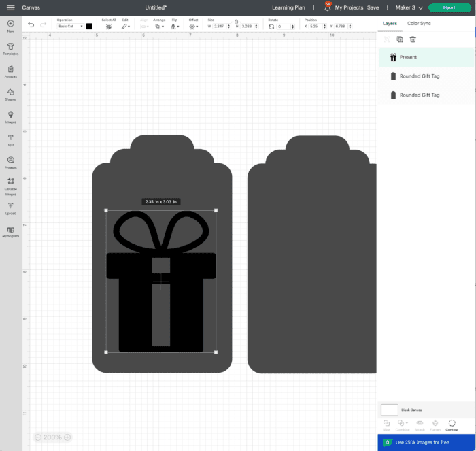Open the hamburger main menu
This screenshot has width=476, height=451.
coord(10,7)
